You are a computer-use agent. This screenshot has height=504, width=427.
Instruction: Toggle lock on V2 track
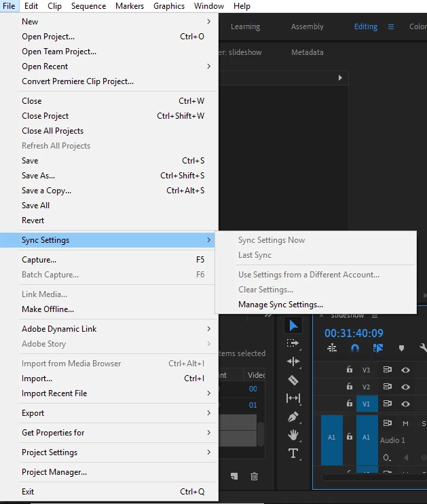[x=350, y=387]
